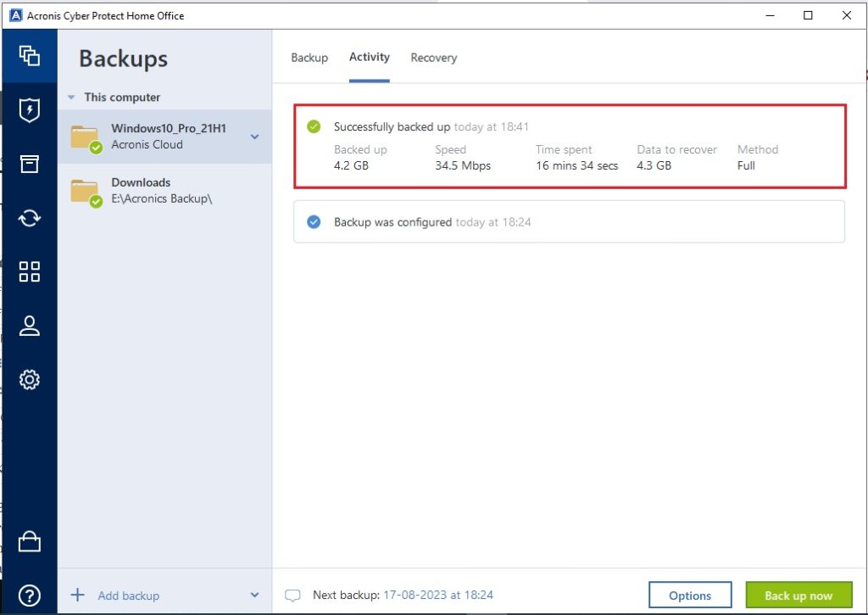Click the Full method value

(x=746, y=165)
